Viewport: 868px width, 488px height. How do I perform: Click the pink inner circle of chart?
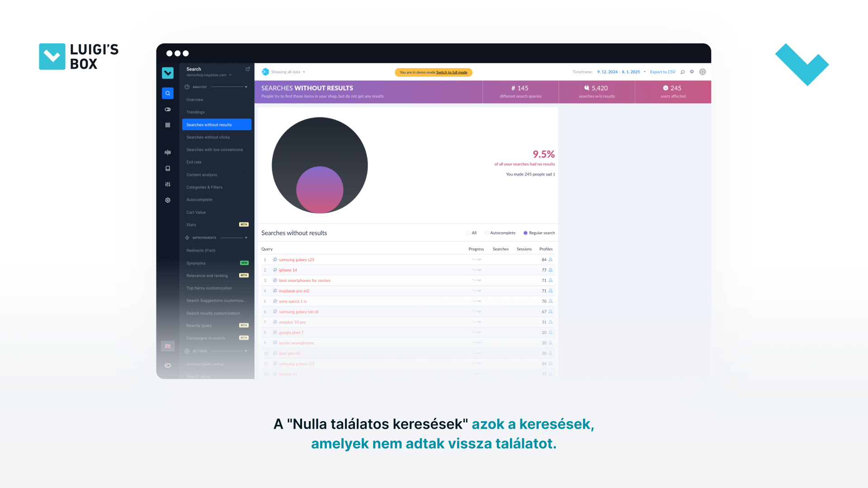click(x=320, y=190)
